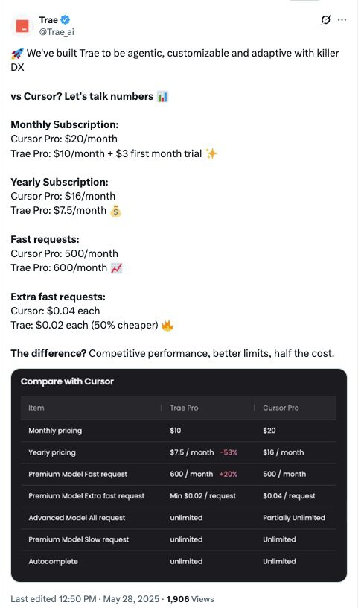Click the money bag emoji
Screen dimensions: 364x608
click(115, 211)
